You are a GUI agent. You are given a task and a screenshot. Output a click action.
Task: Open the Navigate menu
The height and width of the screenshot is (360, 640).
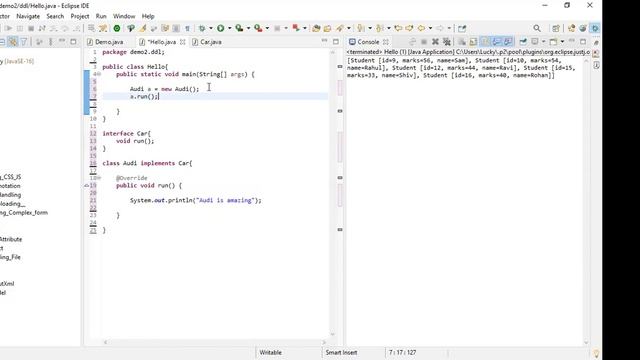(28, 16)
